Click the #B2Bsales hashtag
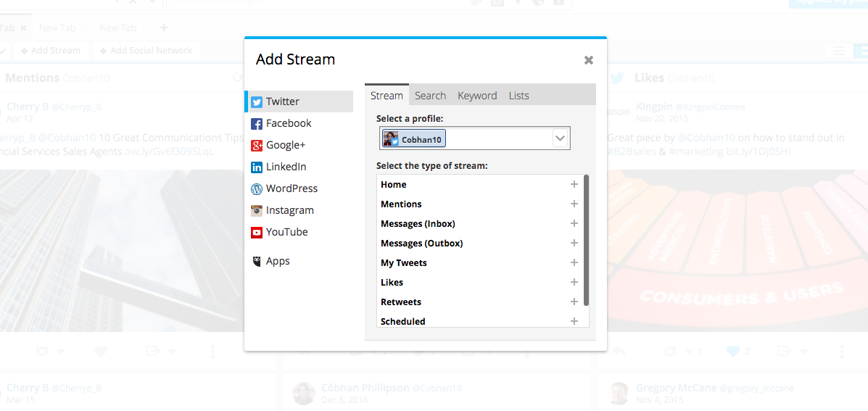The image size is (868, 411). 633,151
